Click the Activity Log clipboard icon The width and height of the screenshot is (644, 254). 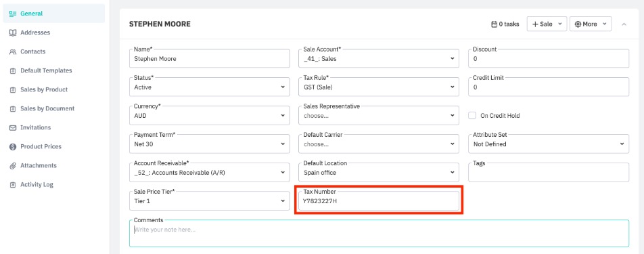click(13, 185)
